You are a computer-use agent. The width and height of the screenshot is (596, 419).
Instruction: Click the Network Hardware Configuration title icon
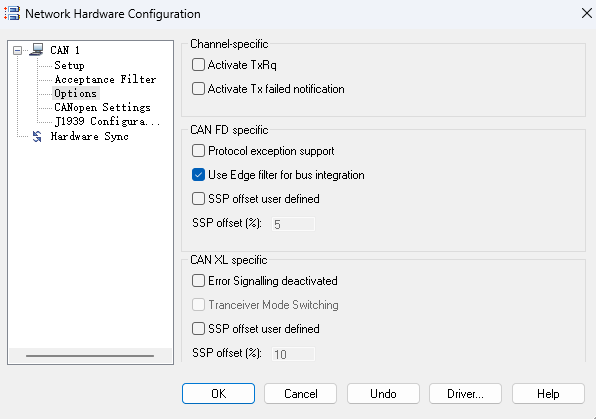[12, 13]
